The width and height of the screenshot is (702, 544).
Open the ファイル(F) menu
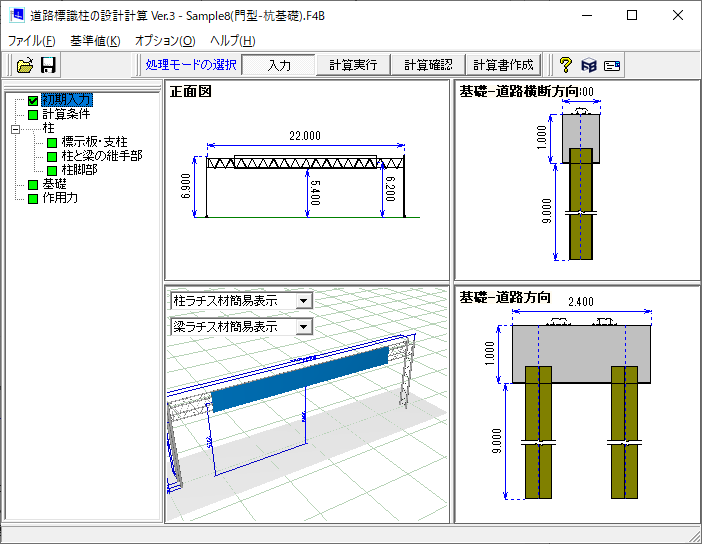click(31, 41)
